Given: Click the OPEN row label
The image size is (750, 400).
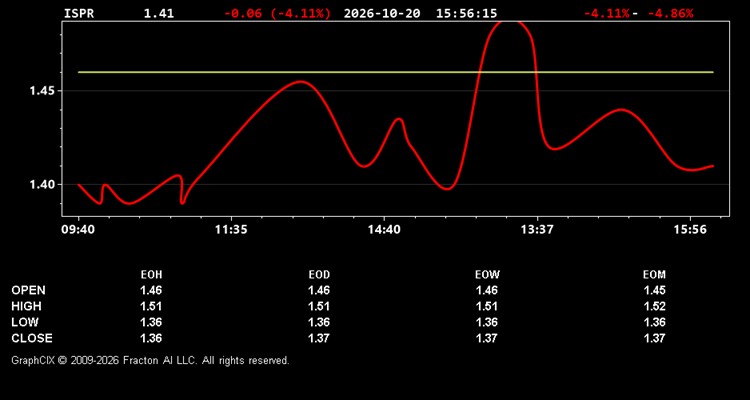Looking at the screenshot, I should pos(29,290).
